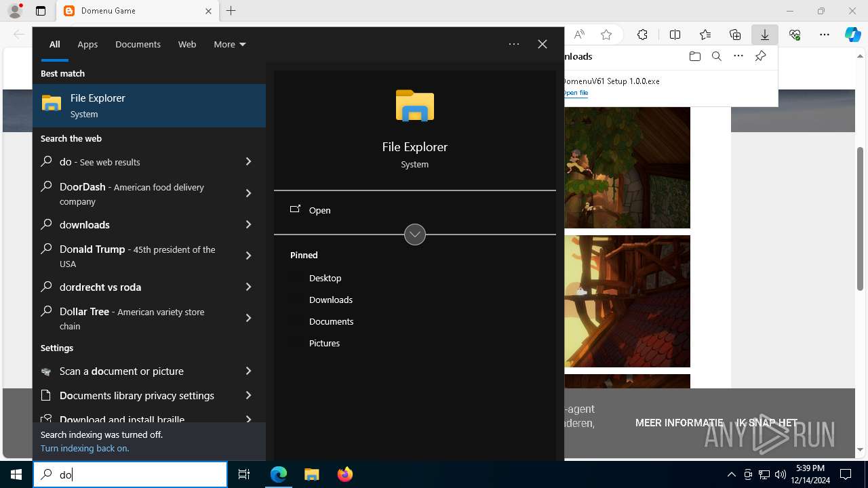Open the Edge Collections icon

[735, 35]
